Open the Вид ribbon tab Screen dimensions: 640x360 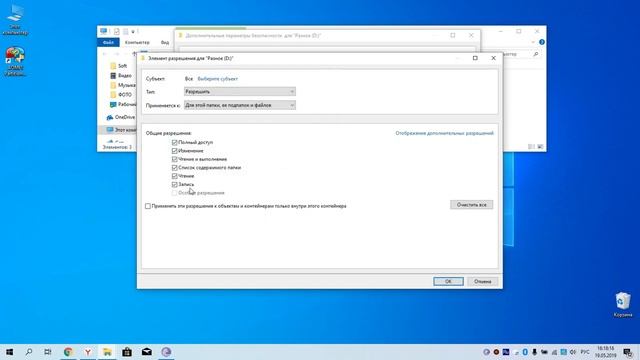point(165,42)
